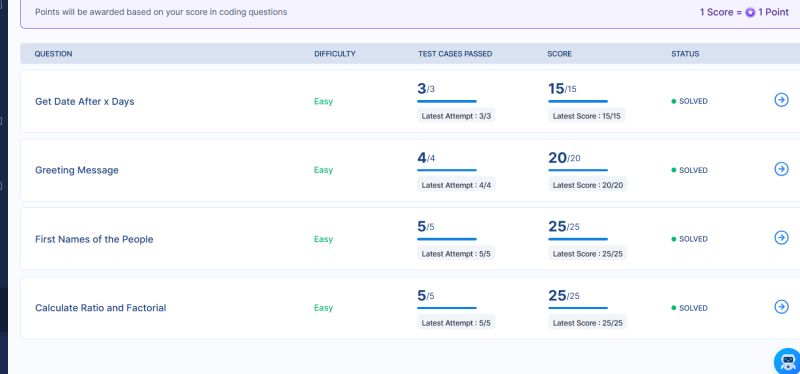
Task: Click the QUESTION column header
Action: tap(53, 54)
